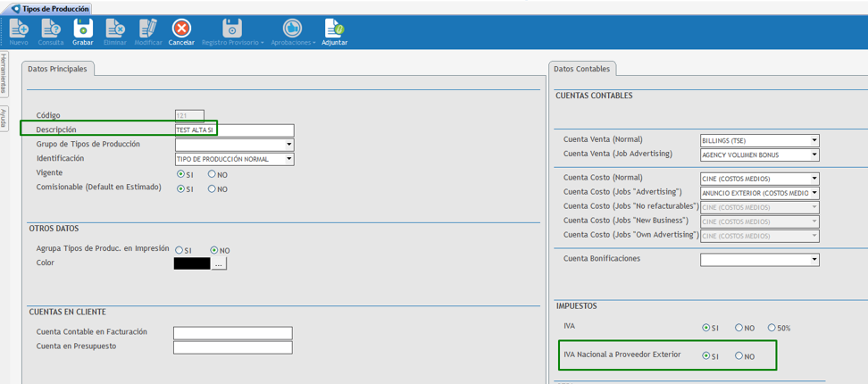
Task: Attach a file using Adjuntar icon
Action: pos(335,29)
